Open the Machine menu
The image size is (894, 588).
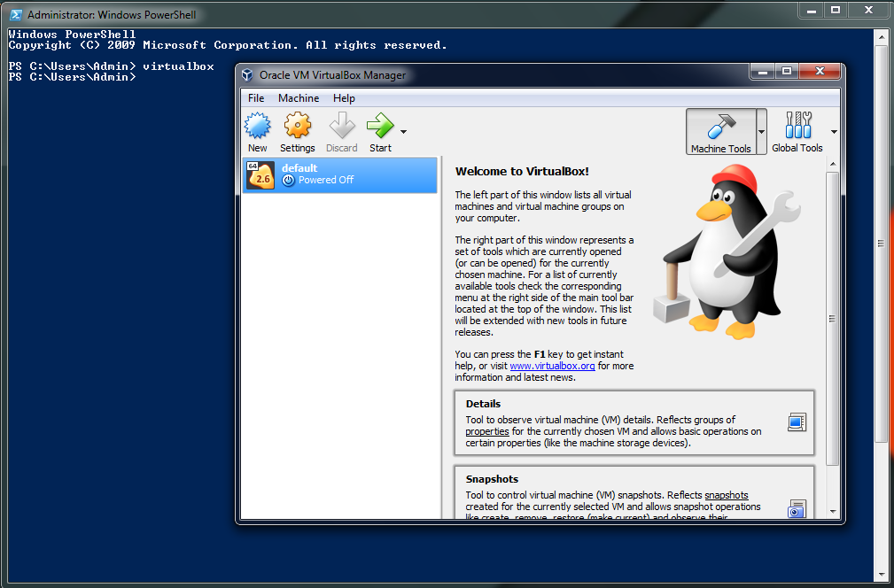click(x=298, y=97)
